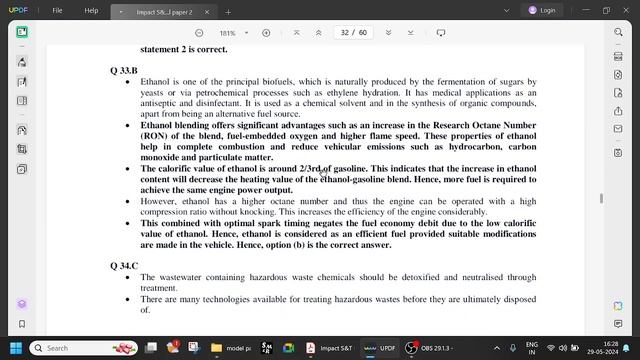Click the Login button
This screenshot has width=640, height=360.
pyautogui.click(x=542, y=10)
